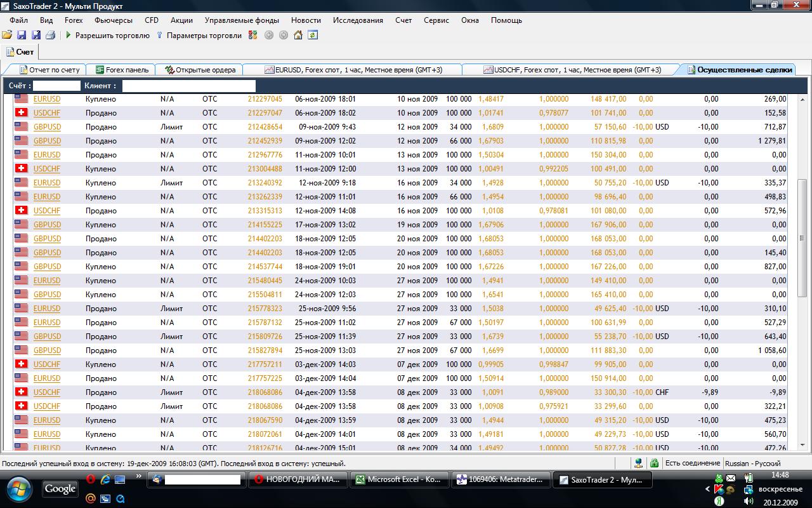
Task: Click the profit value 1 058,60
Action: pos(772,351)
